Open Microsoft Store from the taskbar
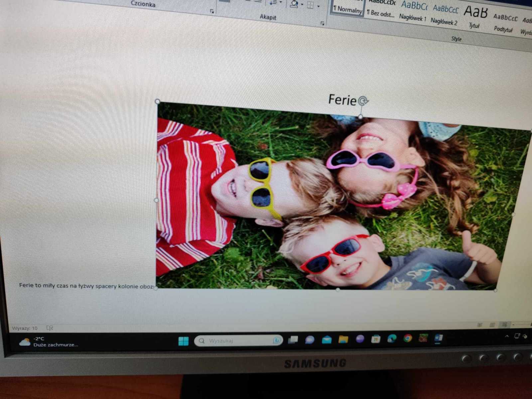Image resolution: width=532 pixels, height=399 pixels. [x=376, y=339]
